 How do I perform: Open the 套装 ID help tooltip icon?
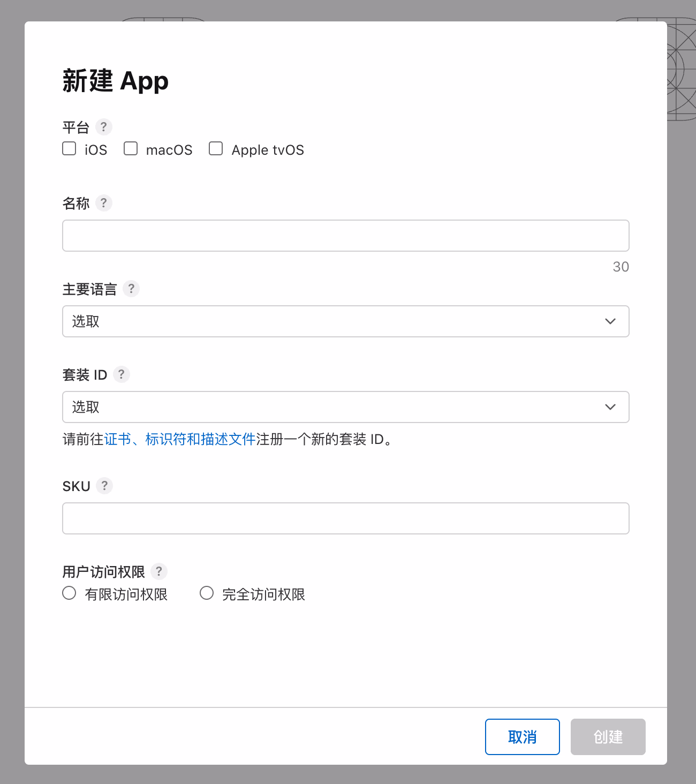122,374
